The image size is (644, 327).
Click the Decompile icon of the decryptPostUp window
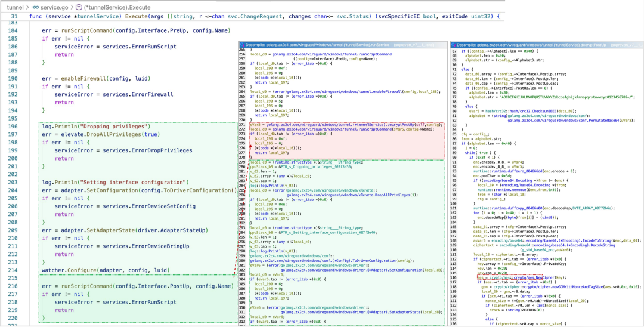click(453, 44)
